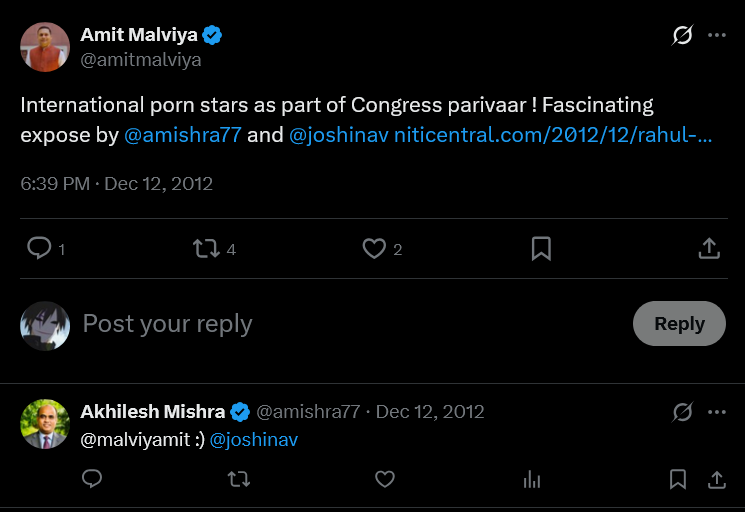Viewport: 745px width, 512px height.
Task: Reply to Akhilesh Mishra's comment
Action: [92, 479]
